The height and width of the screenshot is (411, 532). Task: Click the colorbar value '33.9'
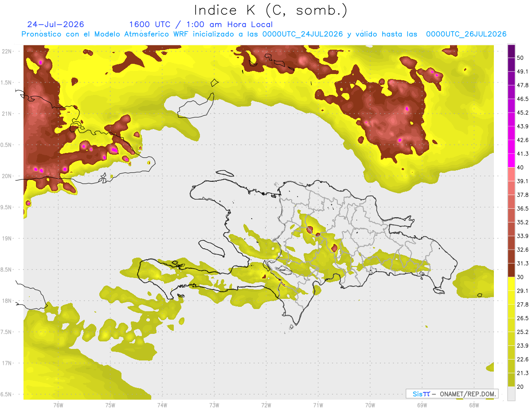click(x=523, y=236)
